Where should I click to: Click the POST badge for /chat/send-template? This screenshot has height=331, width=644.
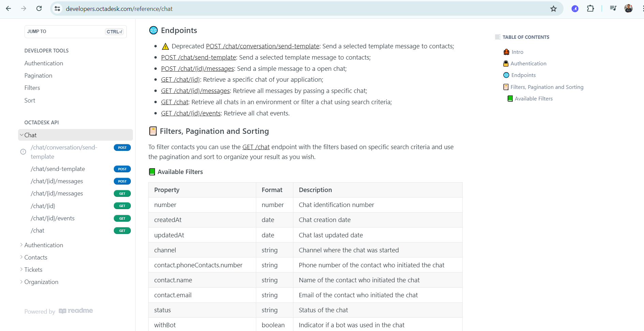click(x=122, y=169)
